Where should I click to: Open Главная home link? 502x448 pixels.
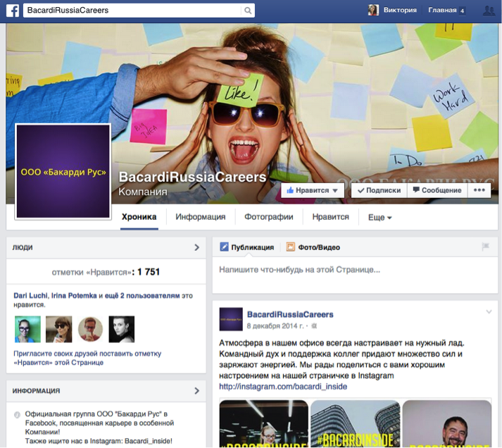pyautogui.click(x=442, y=10)
